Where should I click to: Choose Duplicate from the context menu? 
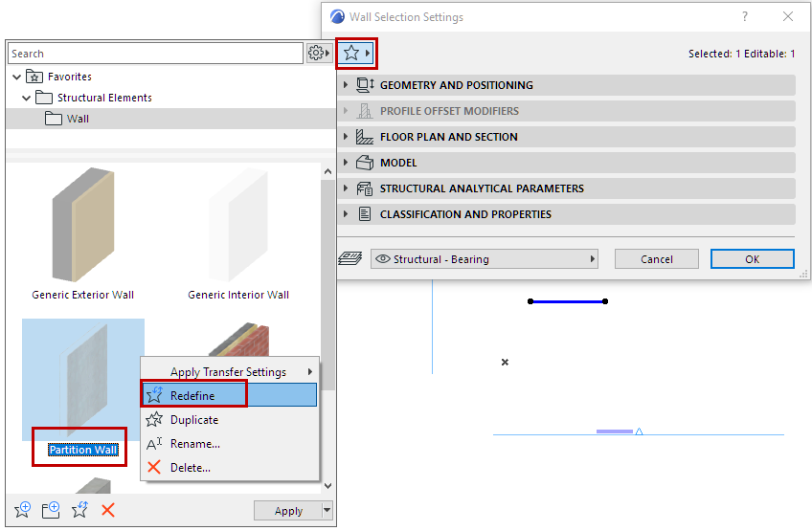pos(230,420)
